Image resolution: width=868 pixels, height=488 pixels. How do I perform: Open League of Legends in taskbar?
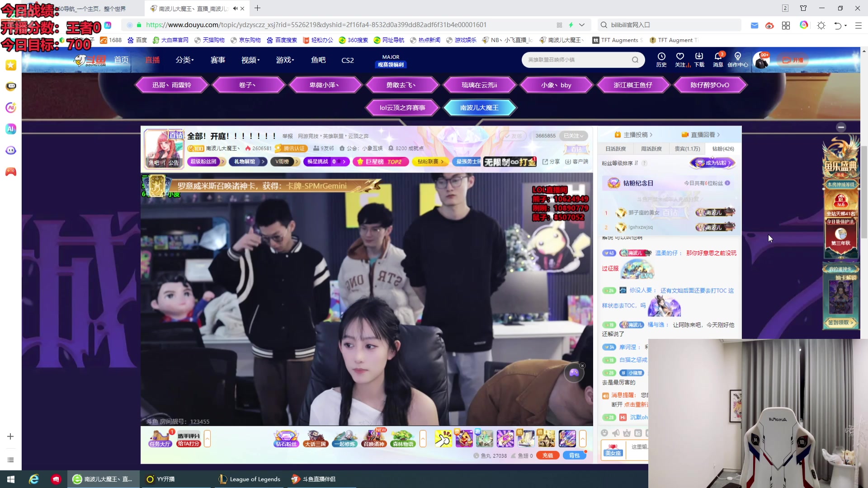[x=250, y=479]
